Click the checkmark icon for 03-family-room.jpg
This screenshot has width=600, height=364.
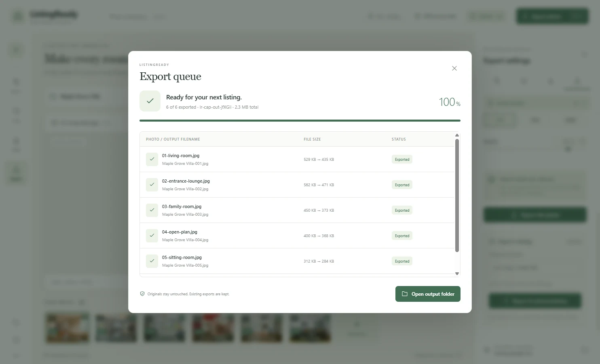click(x=152, y=210)
